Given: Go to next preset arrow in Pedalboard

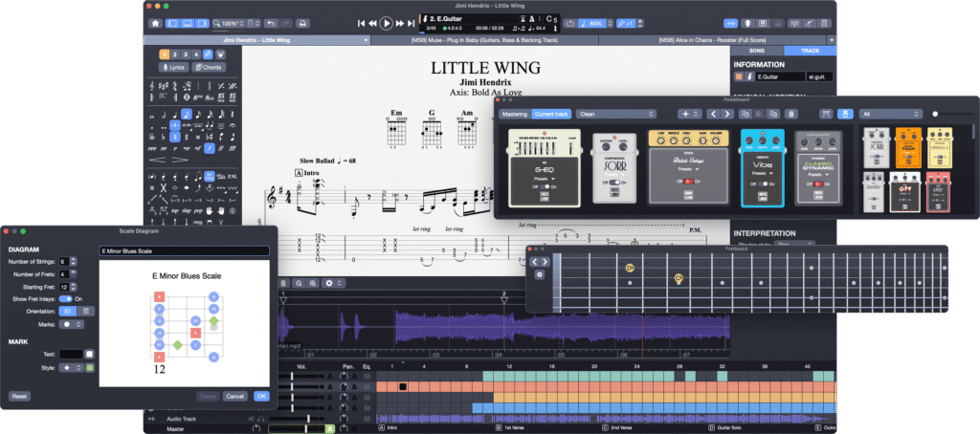Looking at the screenshot, I should point(727,115).
